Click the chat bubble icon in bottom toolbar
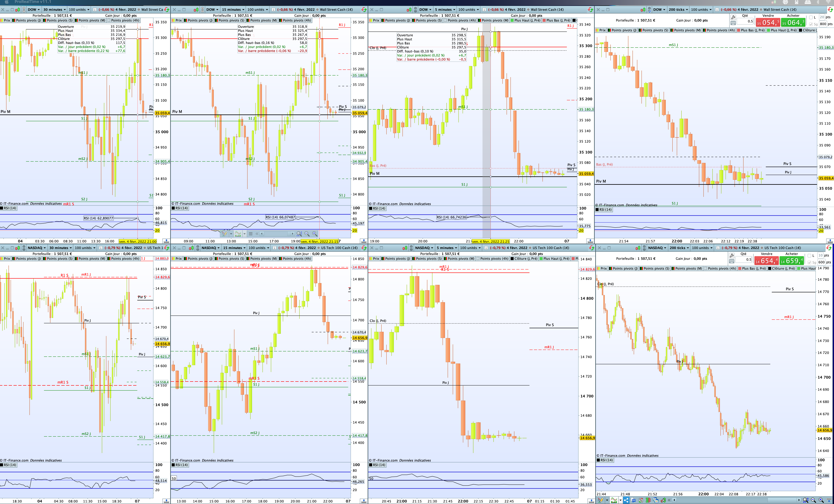834x504 pixels. click(x=633, y=500)
